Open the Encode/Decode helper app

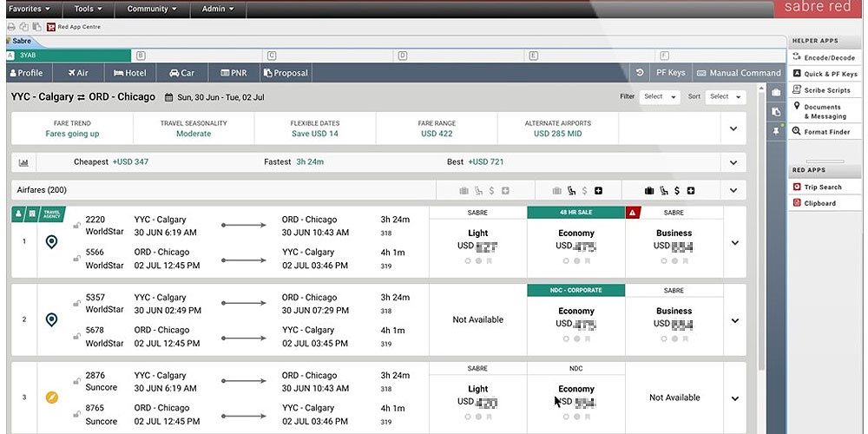click(x=825, y=57)
